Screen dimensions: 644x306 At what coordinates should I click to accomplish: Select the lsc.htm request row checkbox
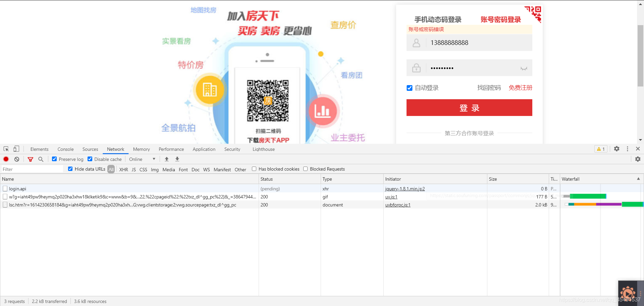tap(5, 205)
